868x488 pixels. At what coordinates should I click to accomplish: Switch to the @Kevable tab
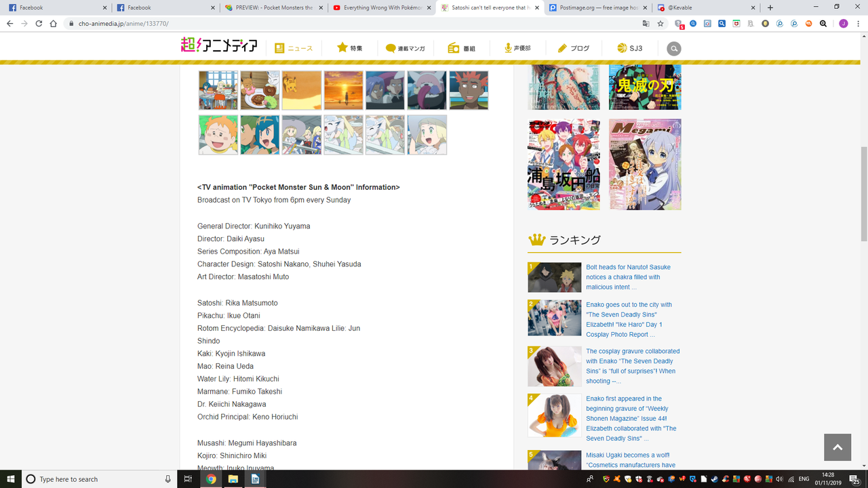pos(706,7)
